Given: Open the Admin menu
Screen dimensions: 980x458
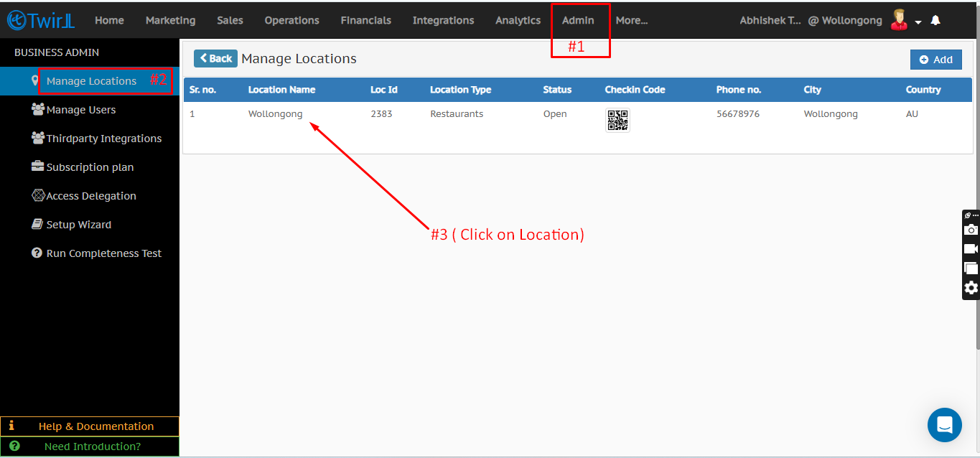Looking at the screenshot, I should (578, 20).
